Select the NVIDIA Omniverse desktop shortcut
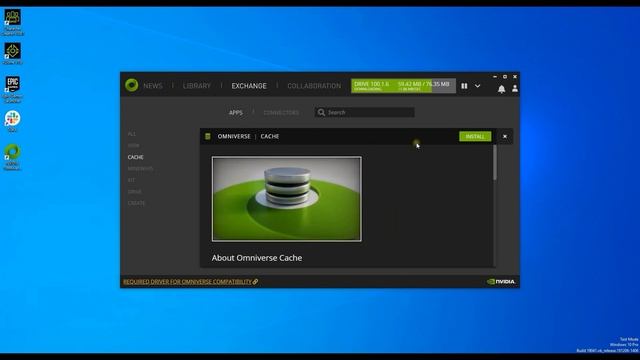Image resolution: width=640 pixels, height=360 pixels. [x=12, y=157]
